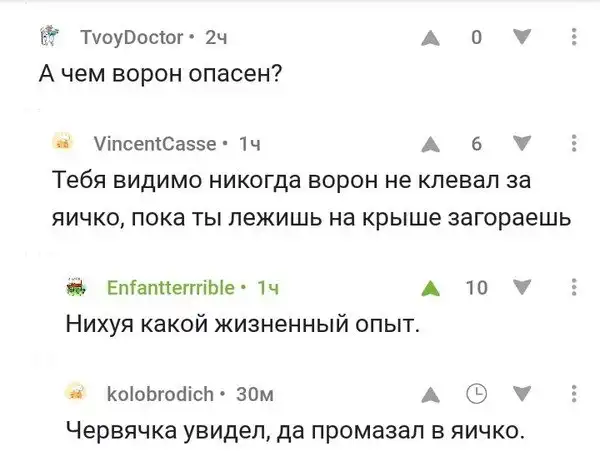Screen dimensions: 600x461
Task: Click TvoyDoctor's avatar picture
Action: pos(46,39)
